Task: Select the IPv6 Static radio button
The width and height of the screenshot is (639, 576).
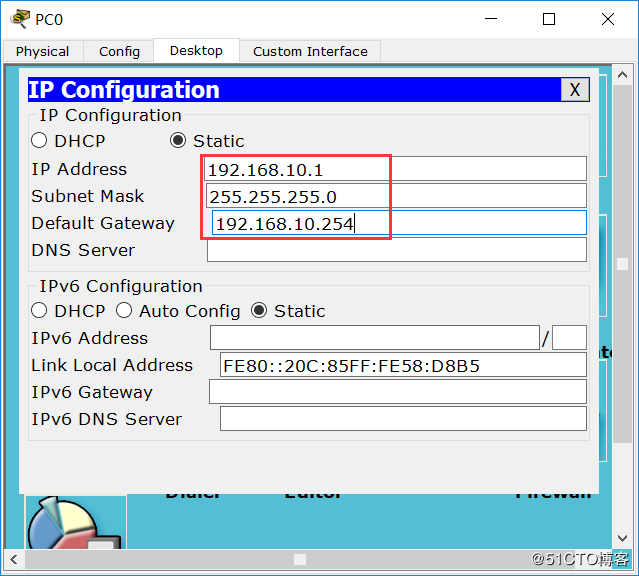Action: coord(259,311)
